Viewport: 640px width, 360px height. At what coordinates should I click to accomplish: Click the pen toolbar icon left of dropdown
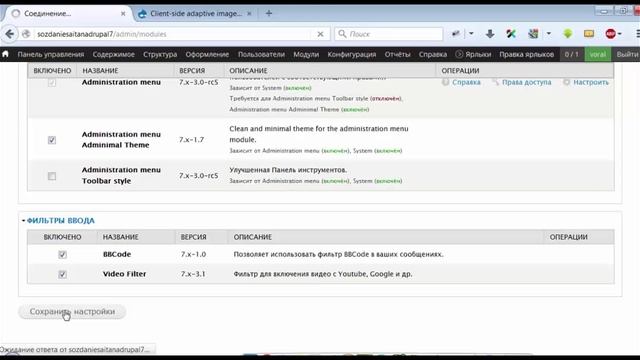(x=456, y=34)
